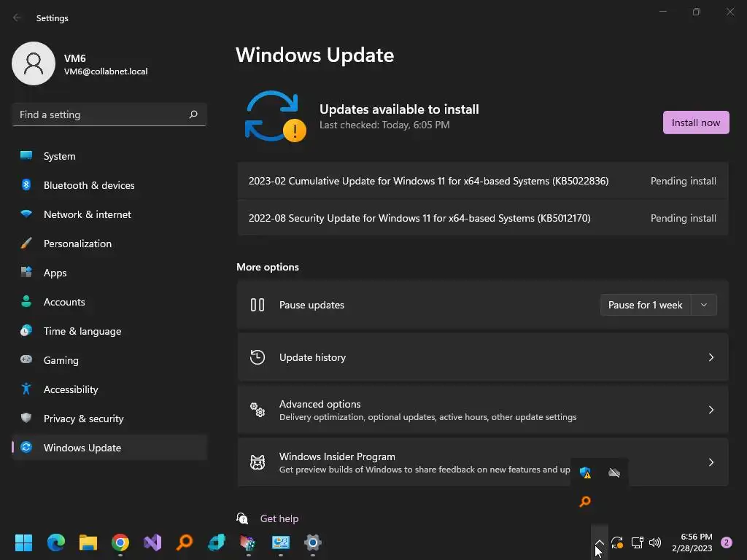Image resolution: width=747 pixels, height=560 pixels.
Task: Click the Windows Update tray status icon
Action: (617, 542)
